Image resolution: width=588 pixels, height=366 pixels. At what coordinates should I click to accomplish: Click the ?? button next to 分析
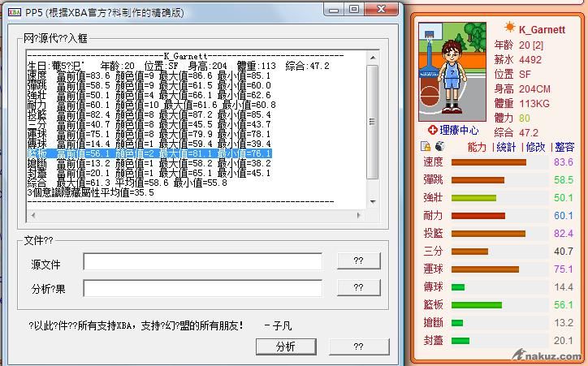359,347
